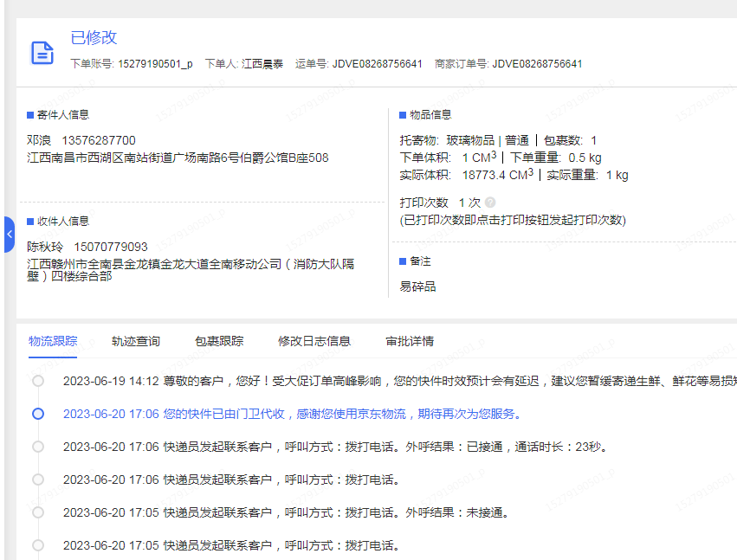
Task: Click the 您的快件已由门卫代收 tracking entry
Action: click(293, 414)
